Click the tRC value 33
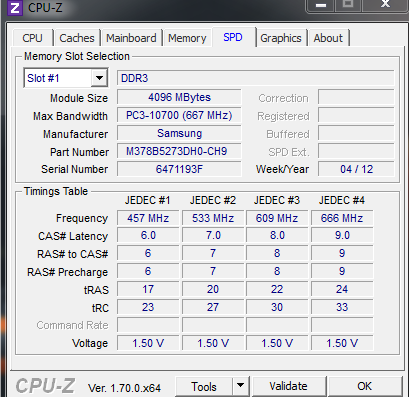 [342, 307]
